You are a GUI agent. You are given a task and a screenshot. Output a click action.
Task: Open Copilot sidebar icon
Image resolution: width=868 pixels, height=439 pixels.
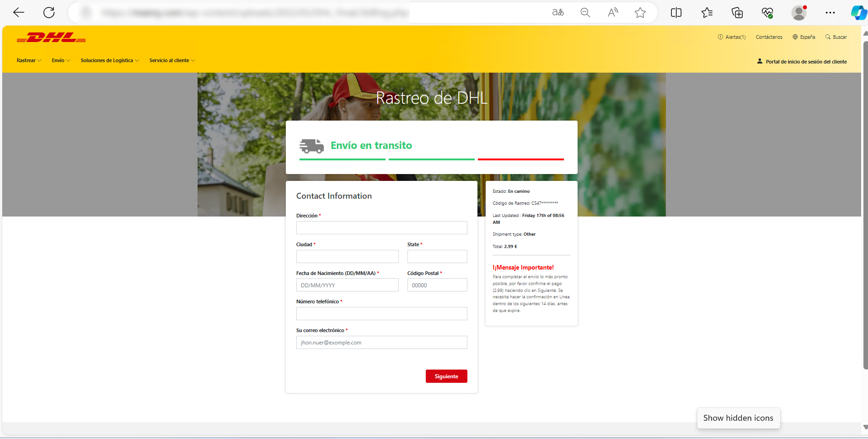click(858, 13)
